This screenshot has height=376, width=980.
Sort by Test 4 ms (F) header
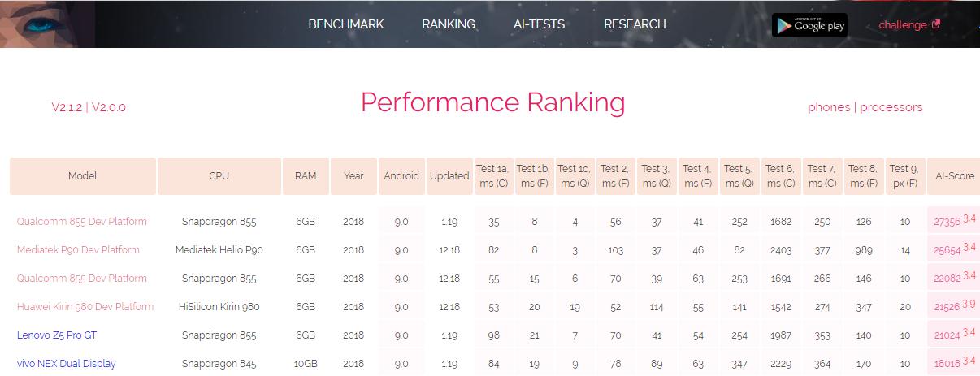[x=697, y=176]
